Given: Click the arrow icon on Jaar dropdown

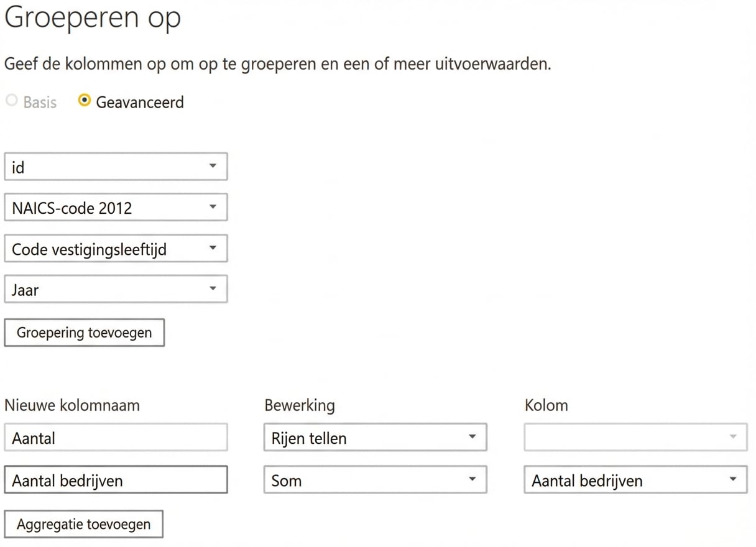Looking at the screenshot, I should pyautogui.click(x=213, y=289).
